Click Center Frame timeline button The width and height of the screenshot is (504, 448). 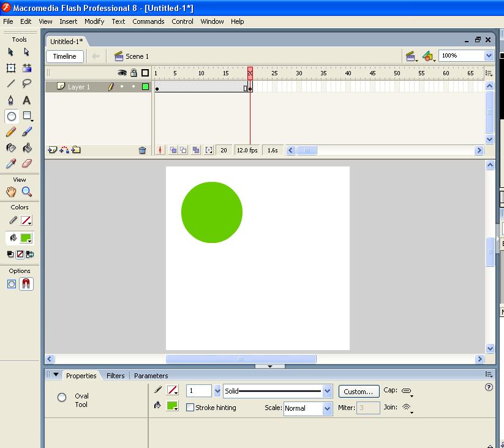tap(160, 150)
